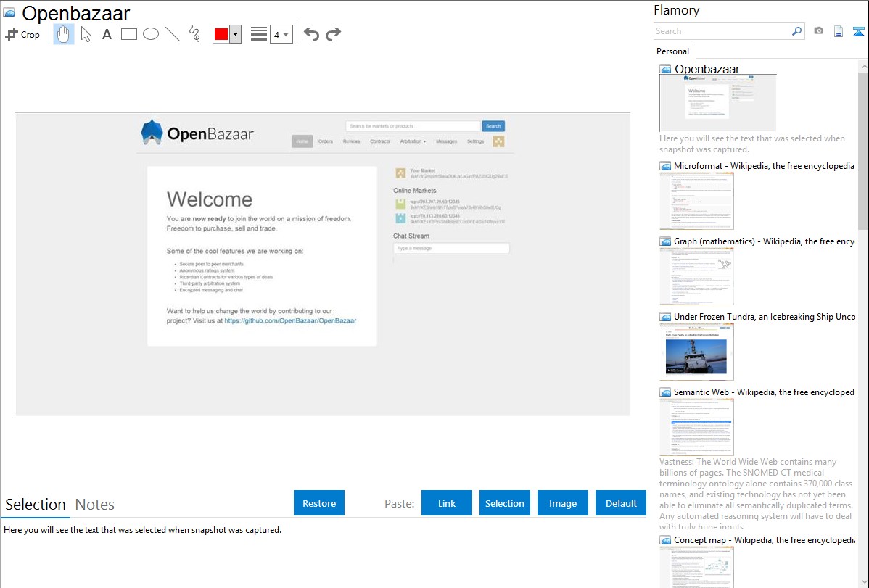Click the Chat Stream message field

(451, 248)
